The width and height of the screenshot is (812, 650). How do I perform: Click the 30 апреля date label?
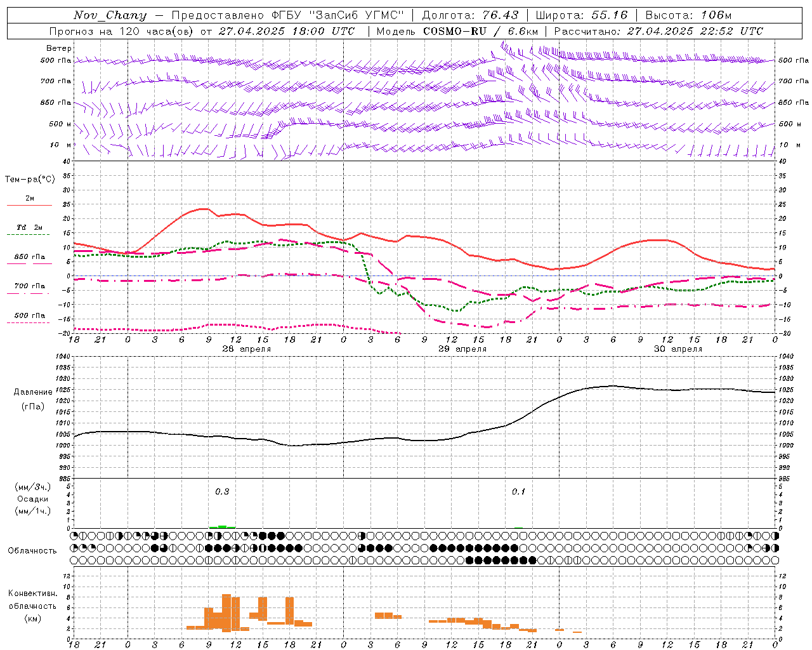(678, 349)
